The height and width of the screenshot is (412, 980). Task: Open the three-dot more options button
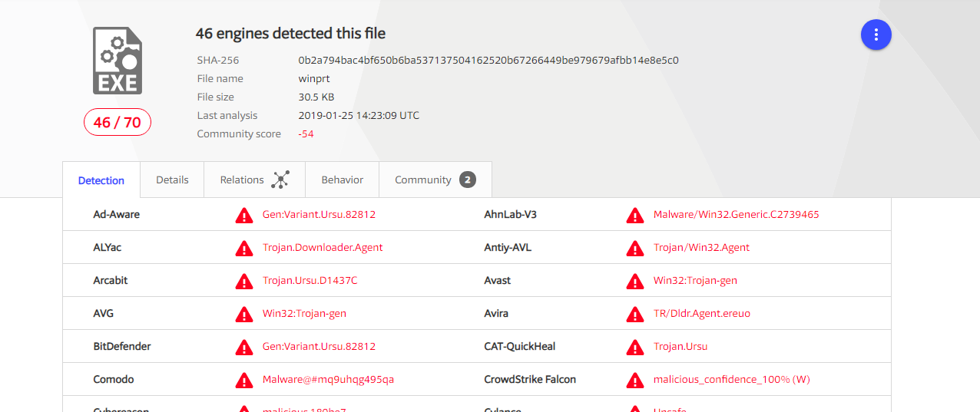876,35
